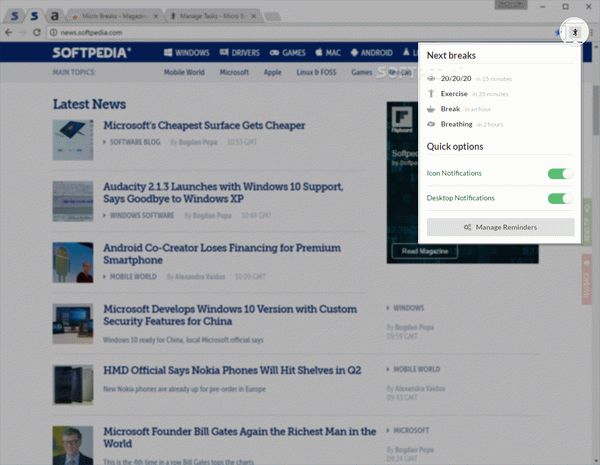The image size is (600, 465).
Task: Click the Nokia phones article thumbnail
Action: (x=73, y=385)
